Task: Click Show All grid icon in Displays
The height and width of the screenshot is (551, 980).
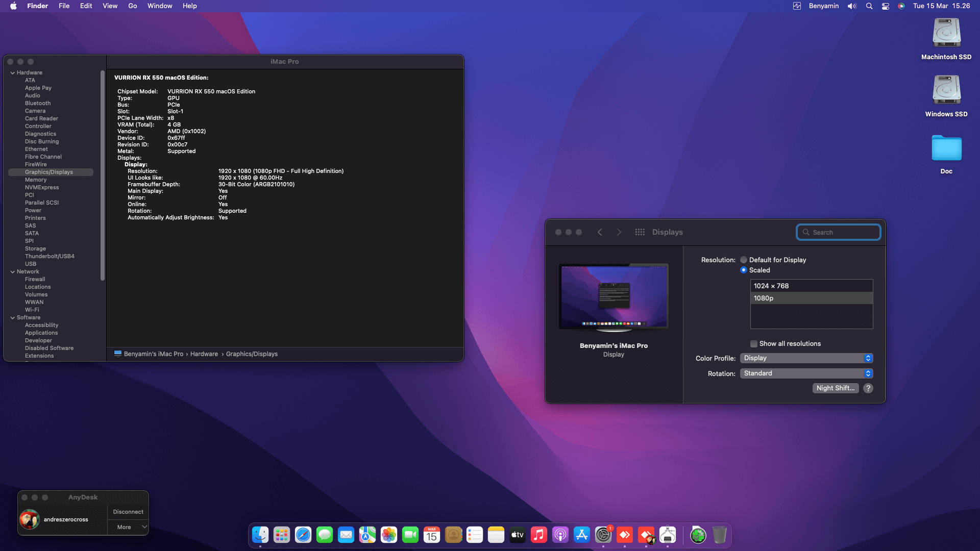Action: click(x=640, y=232)
